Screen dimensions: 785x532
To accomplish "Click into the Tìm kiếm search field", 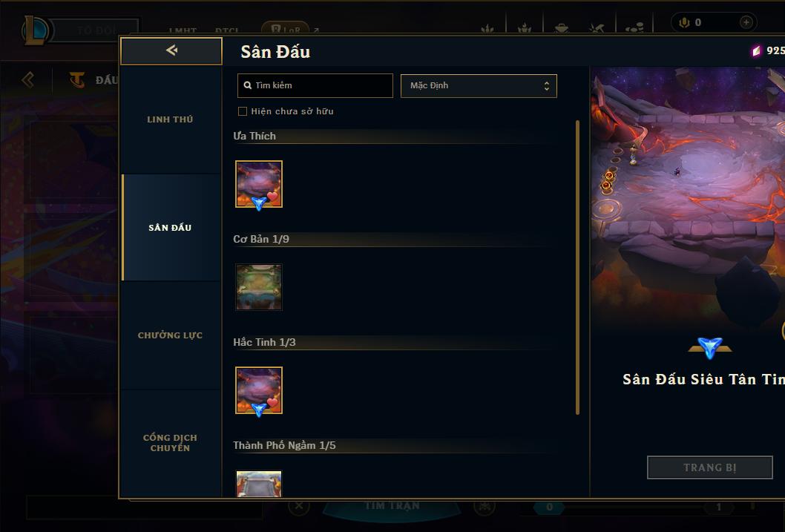I will [315, 85].
